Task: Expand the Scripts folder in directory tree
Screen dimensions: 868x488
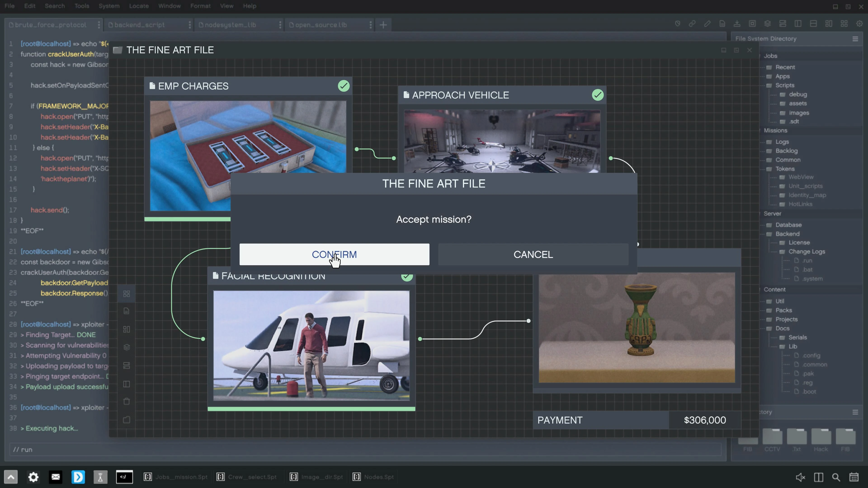Action: click(784, 85)
